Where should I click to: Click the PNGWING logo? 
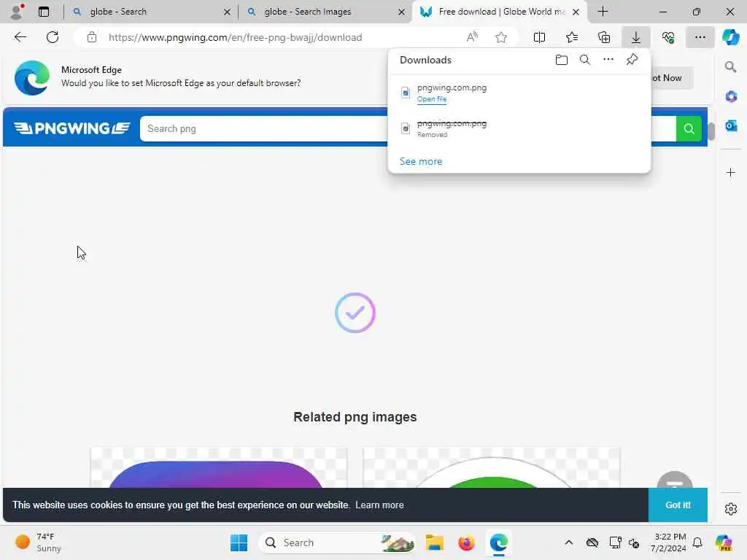[x=71, y=128]
